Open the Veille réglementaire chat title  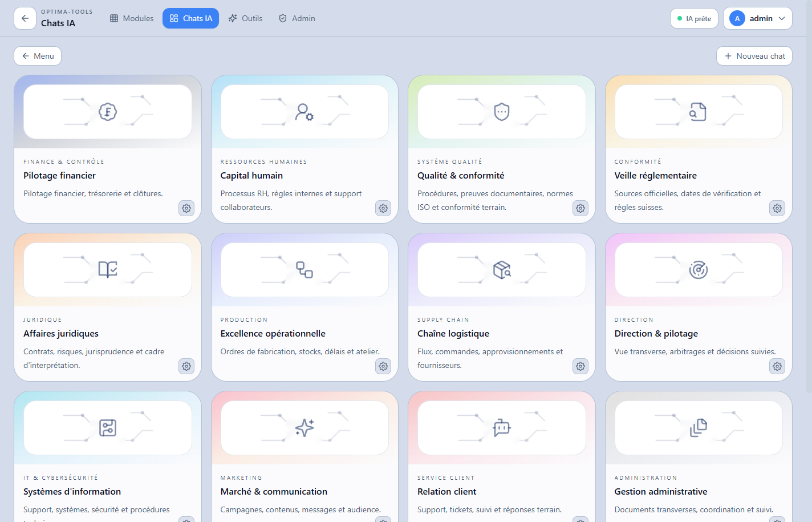[x=655, y=176]
